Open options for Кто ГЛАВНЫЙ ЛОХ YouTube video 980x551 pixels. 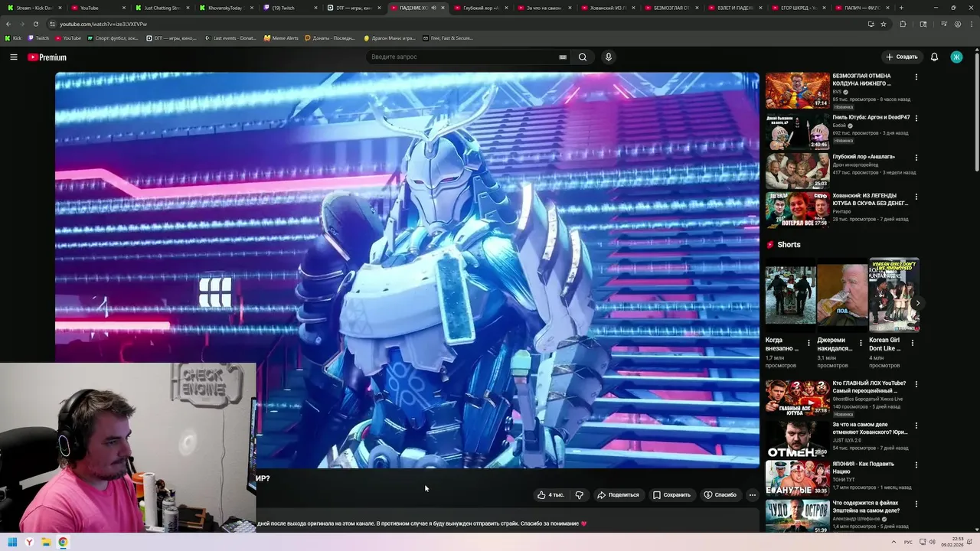tap(916, 384)
